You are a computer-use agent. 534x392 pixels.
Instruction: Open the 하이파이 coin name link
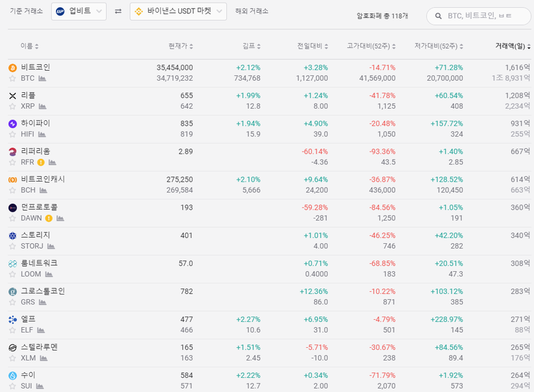tap(35, 124)
